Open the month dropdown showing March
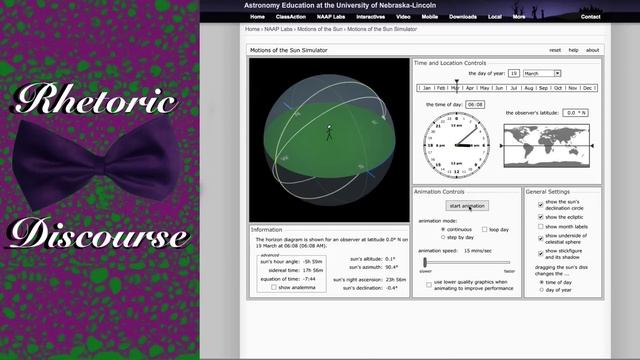This screenshot has height=360, width=640. click(x=542, y=73)
